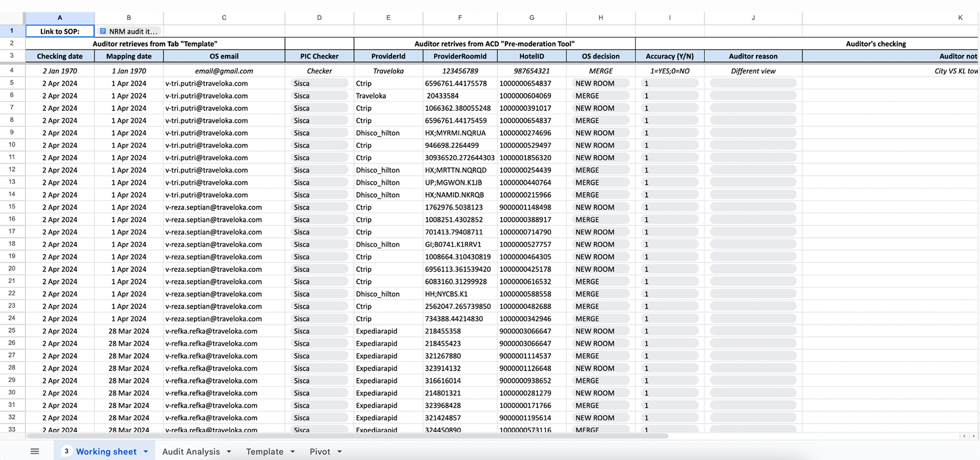Select the Link to SOP cell A1

click(x=60, y=31)
